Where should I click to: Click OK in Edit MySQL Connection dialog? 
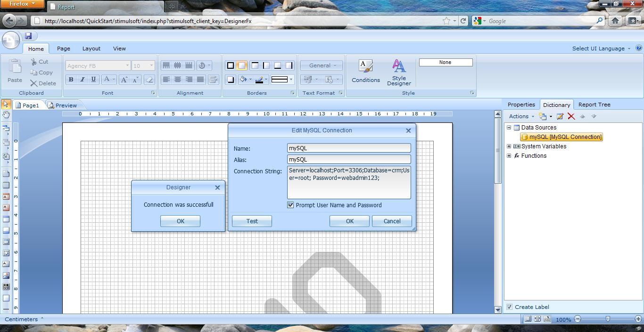349,221
